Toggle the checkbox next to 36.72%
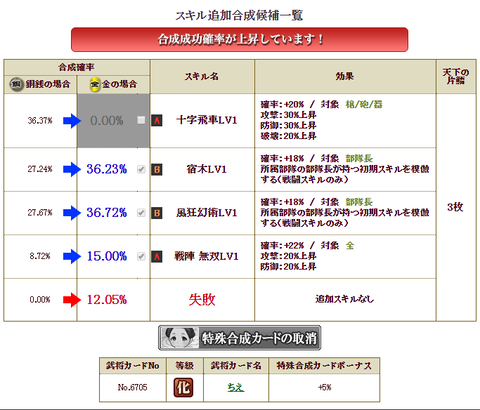This screenshot has height=410, width=480. point(141,213)
